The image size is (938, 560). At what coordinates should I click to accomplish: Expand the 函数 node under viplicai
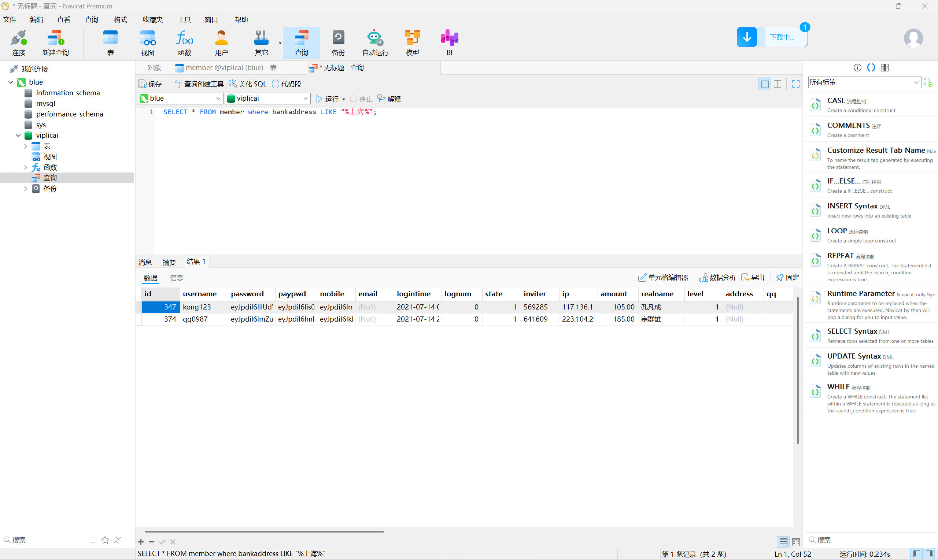point(25,167)
